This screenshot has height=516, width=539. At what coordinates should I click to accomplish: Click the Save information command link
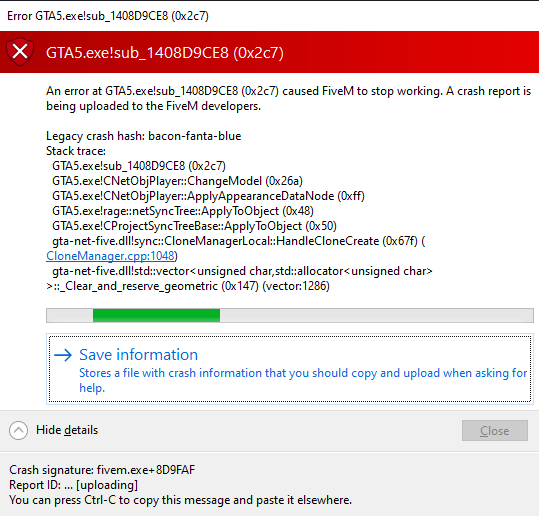(x=290, y=369)
